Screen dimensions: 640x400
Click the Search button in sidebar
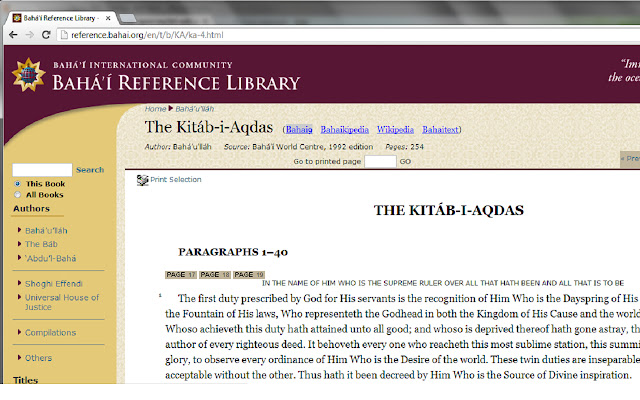pyautogui.click(x=90, y=170)
